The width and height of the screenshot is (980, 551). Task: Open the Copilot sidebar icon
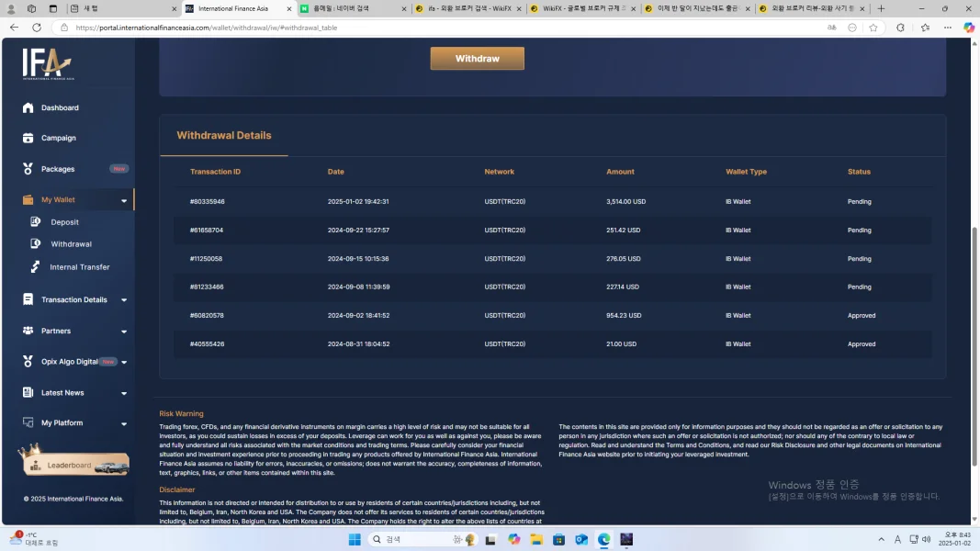click(x=969, y=28)
